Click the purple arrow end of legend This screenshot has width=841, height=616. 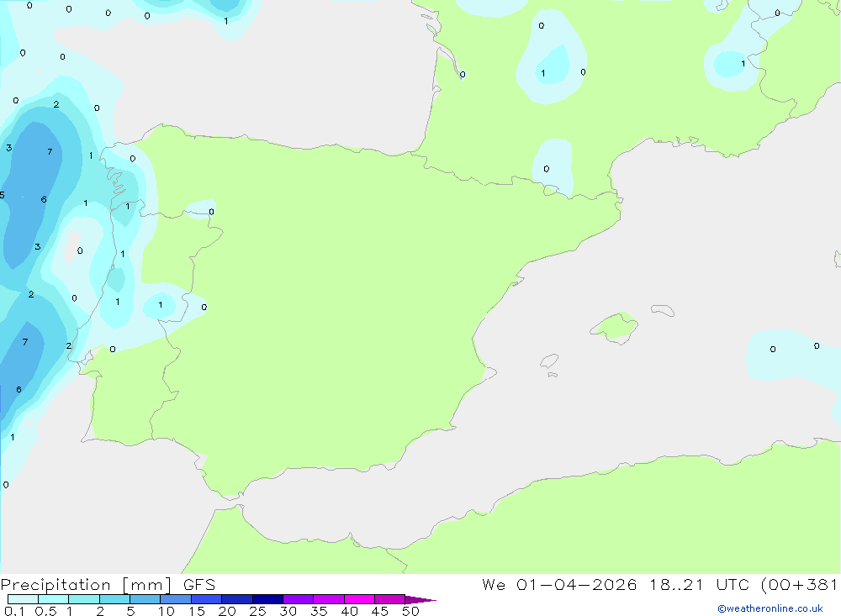(420, 600)
